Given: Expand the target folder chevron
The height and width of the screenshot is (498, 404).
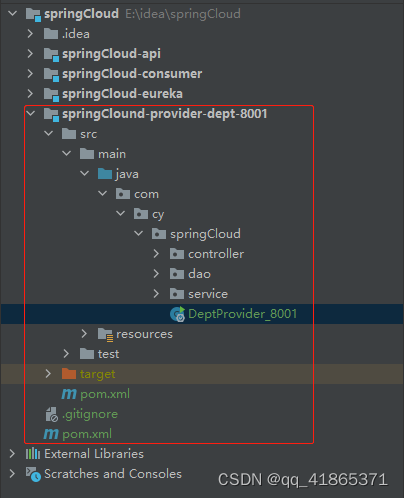Looking at the screenshot, I should (48, 374).
